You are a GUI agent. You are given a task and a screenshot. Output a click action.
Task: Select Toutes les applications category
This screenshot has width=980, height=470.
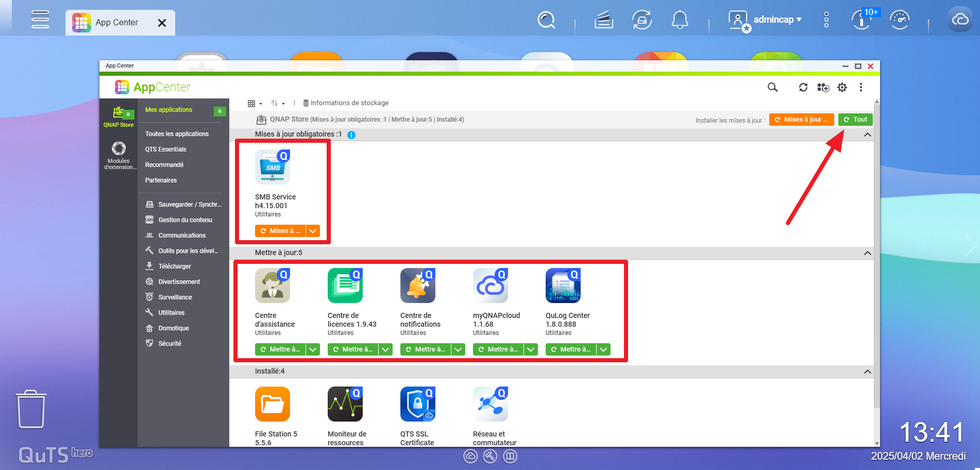pyautogui.click(x=177, y=134)
